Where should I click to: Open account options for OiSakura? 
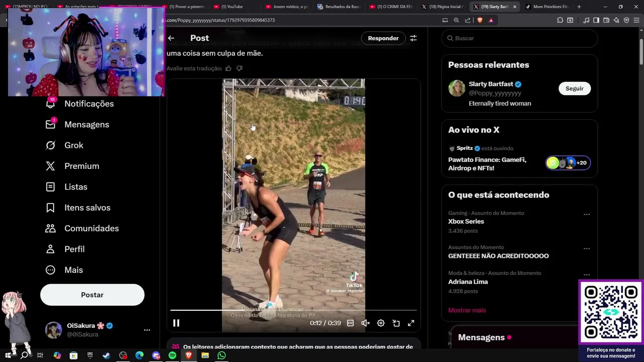(x=147, y=330)
